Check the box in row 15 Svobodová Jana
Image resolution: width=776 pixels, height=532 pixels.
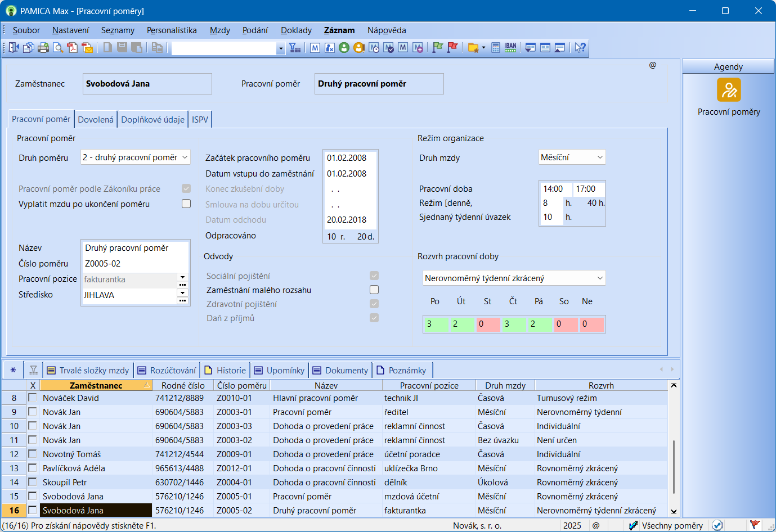tap(33, 496)
